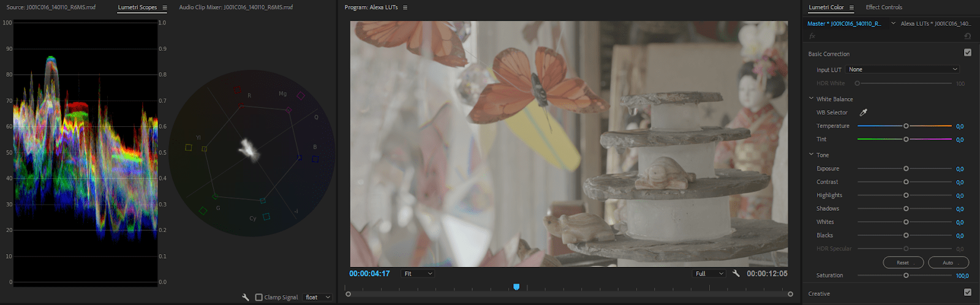Click the Saturation slider handle
This screenshot has height=305, width=980.
click(906, 275)
